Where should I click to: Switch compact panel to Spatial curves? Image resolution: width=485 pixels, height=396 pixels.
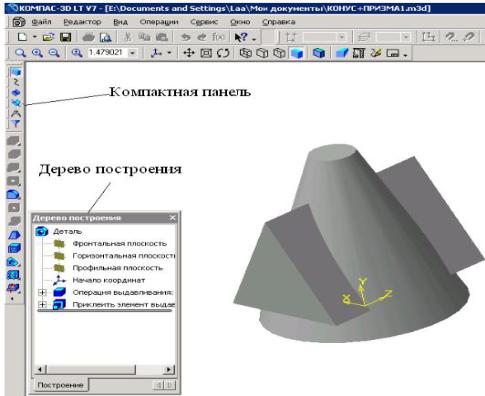coord(15,82)
